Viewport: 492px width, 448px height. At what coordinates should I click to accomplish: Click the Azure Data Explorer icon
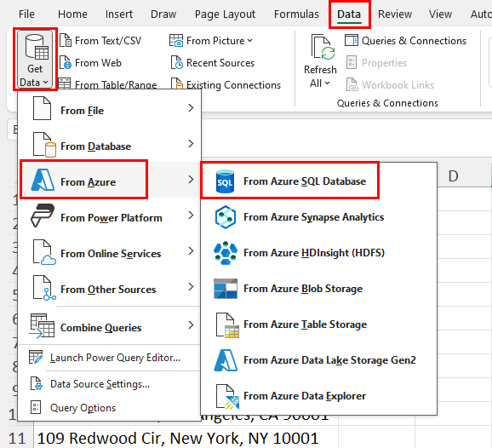point(227,397)
